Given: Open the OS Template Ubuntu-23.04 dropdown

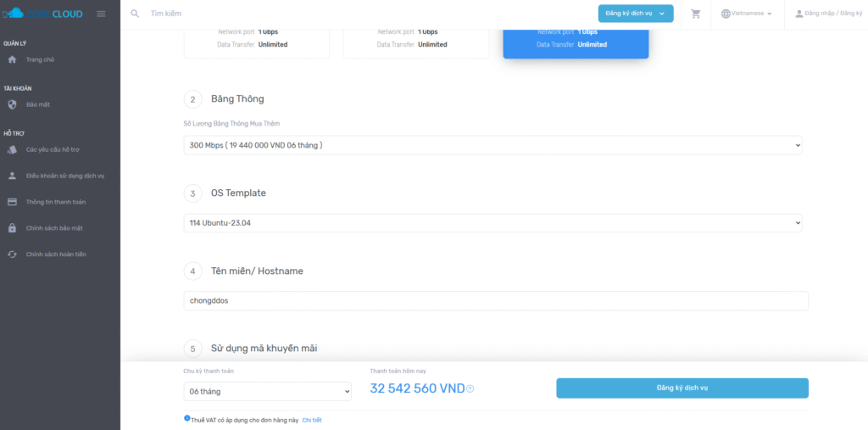Looking at the screenshot, I should [x=492, y=223].
